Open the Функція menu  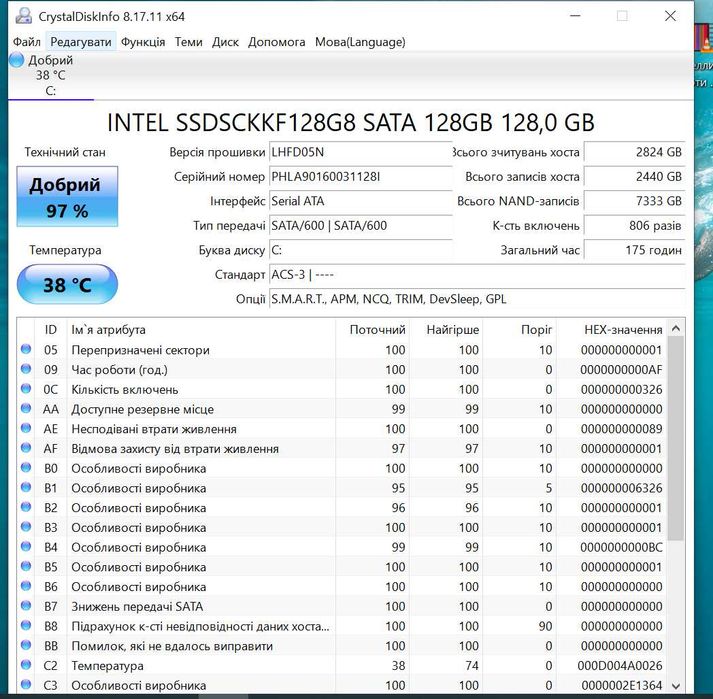(x=143, y=42)
